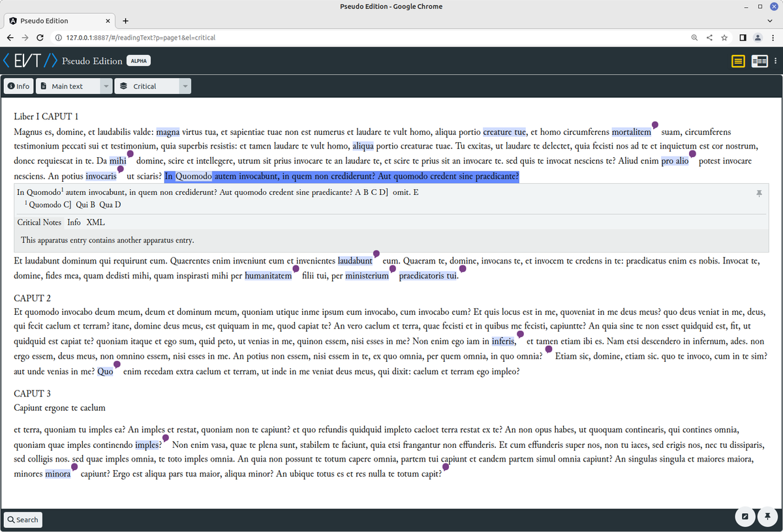Reload the page in Chrome

tap(40, 38)
